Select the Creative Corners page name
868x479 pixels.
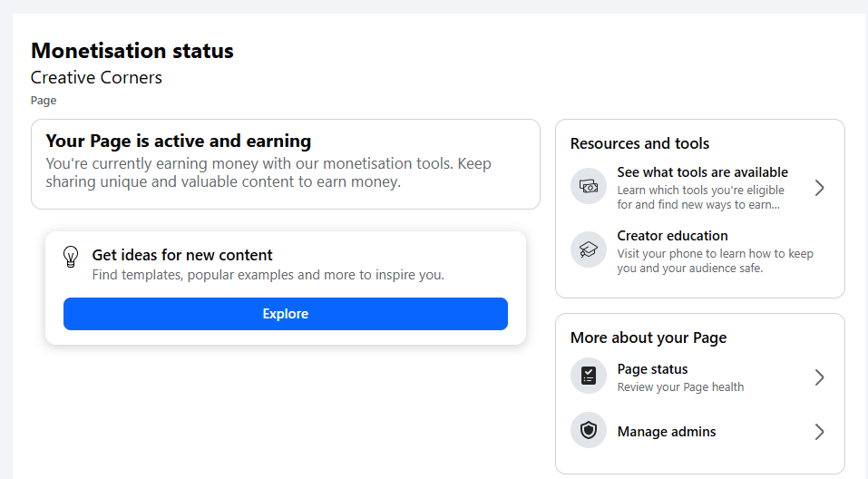[96, 78]
